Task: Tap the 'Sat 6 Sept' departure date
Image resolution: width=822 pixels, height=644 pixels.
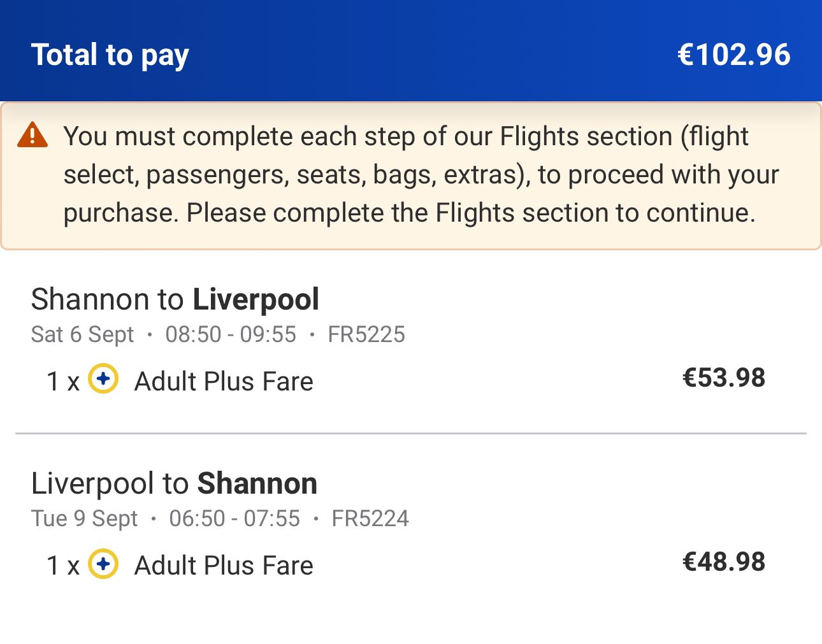Action: tap(83, 334)
